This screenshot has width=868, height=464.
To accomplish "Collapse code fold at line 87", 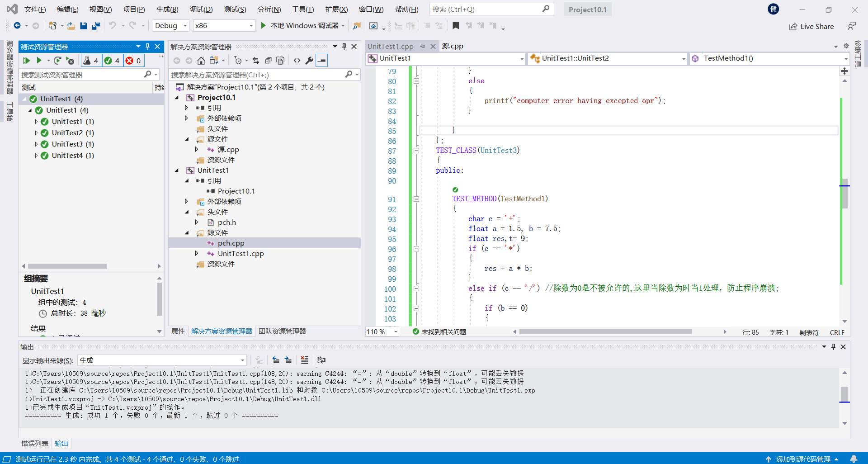I will pyautogui.click(x=416, y=151).
